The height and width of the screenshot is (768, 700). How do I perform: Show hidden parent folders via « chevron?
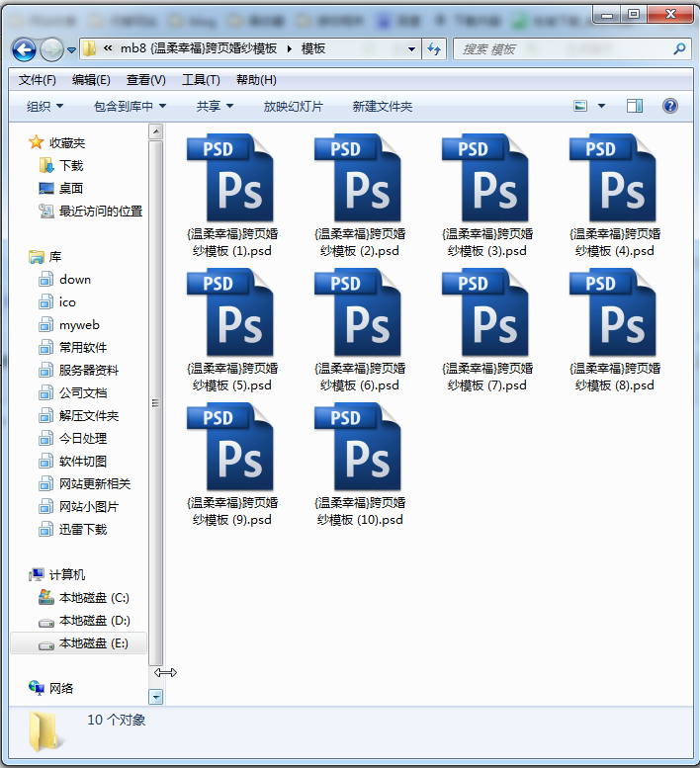point(108,48)
